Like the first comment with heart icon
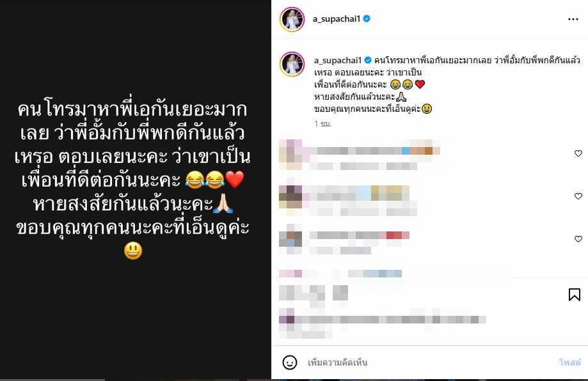The width and height of the screenshot is (588, 381). [x=578, y=153]
